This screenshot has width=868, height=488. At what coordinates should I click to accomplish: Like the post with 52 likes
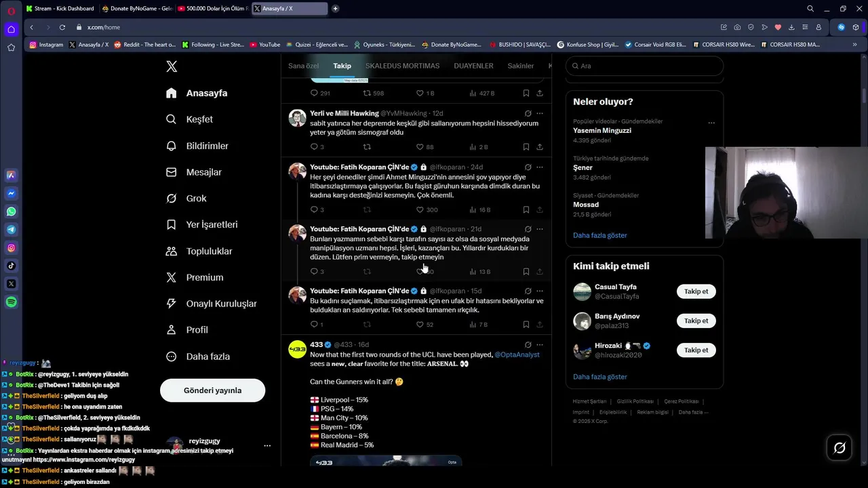pyautogui.click(x=420, y=325)
